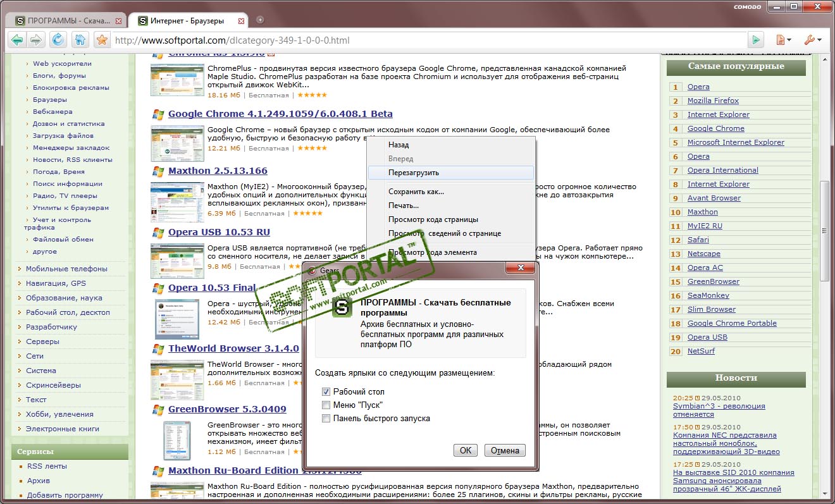Open 'RSS ленты' under Сервисы
The height and width of the screenshot is (504, 835).
(47, 466)
